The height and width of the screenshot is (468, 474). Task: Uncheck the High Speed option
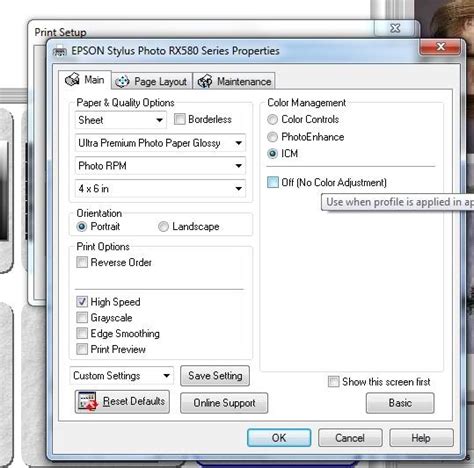click(82, 302)
